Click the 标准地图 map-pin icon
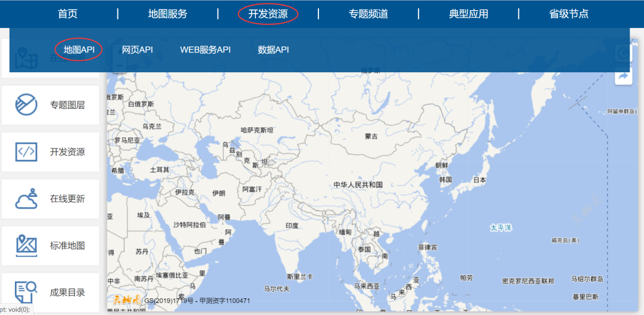This screenshot has height=315, width=644. pyautogui.click(x=26, y=246)
